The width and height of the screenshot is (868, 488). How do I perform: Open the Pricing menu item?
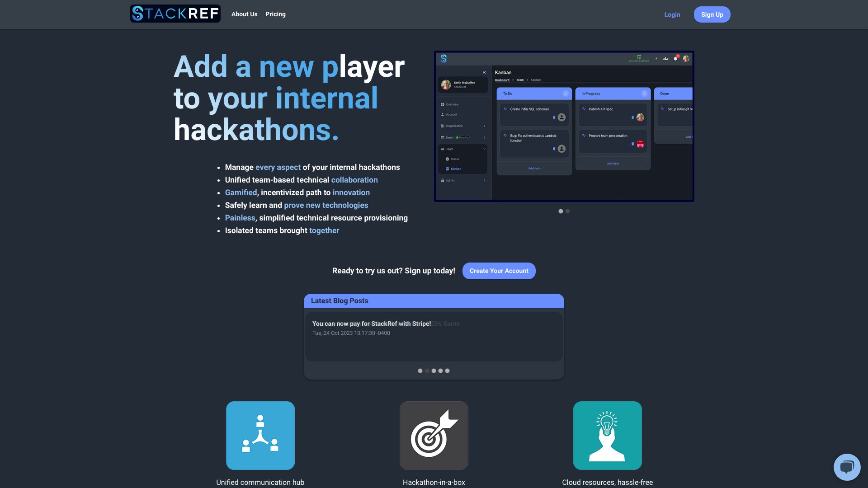pos(275,14)
